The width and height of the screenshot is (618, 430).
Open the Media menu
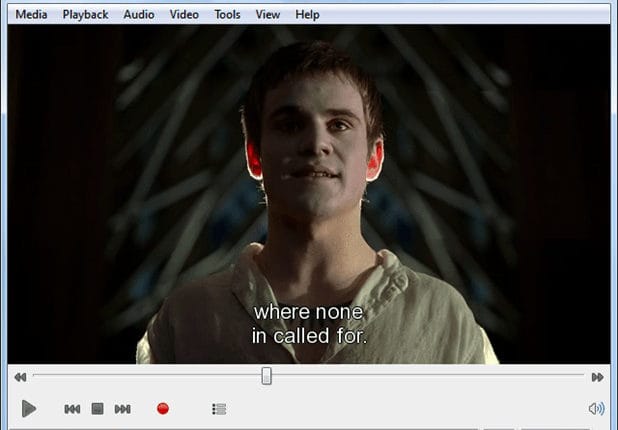pyautogui.click(x=31, y=15)
